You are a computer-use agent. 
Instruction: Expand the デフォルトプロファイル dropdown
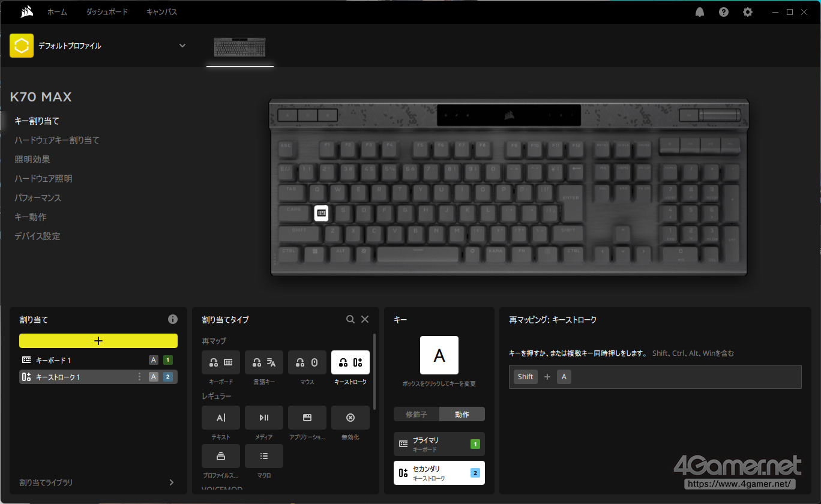pyautogui.click(x=182, y=46)
